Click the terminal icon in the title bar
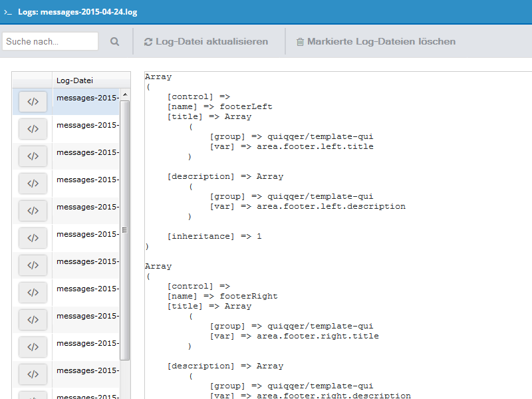This screenshot has width=532, height=399. [x=8, y=12]
